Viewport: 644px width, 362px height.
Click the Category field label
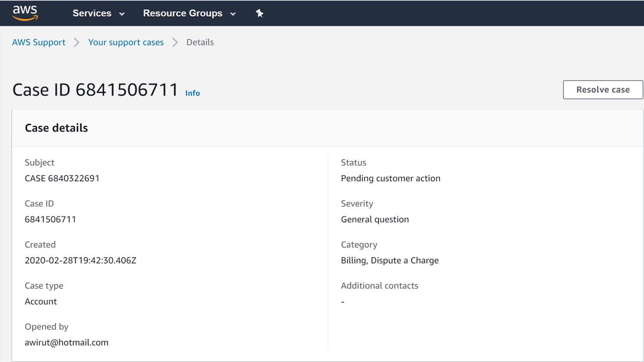(x=359, y=245)
